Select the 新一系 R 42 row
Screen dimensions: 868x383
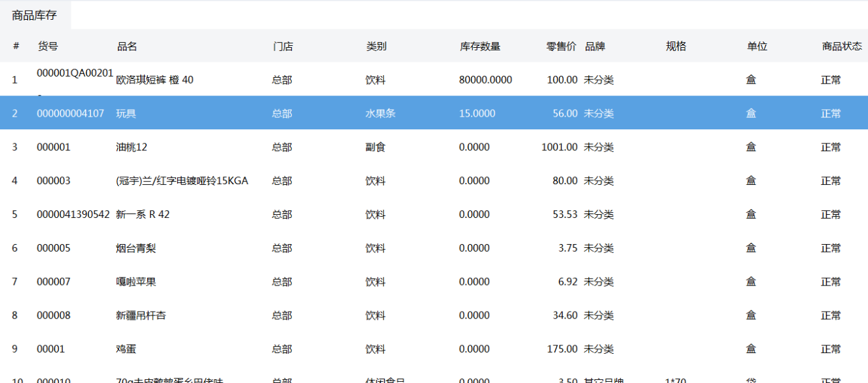coord(255,214)
